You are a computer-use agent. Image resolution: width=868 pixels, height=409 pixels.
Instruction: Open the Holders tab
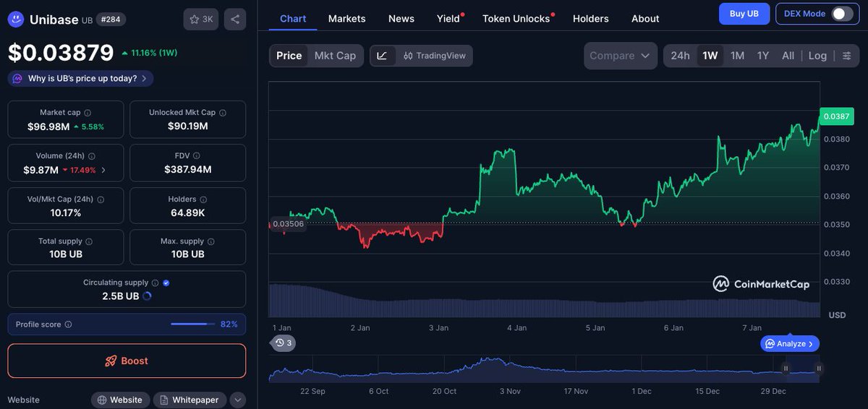591,19
